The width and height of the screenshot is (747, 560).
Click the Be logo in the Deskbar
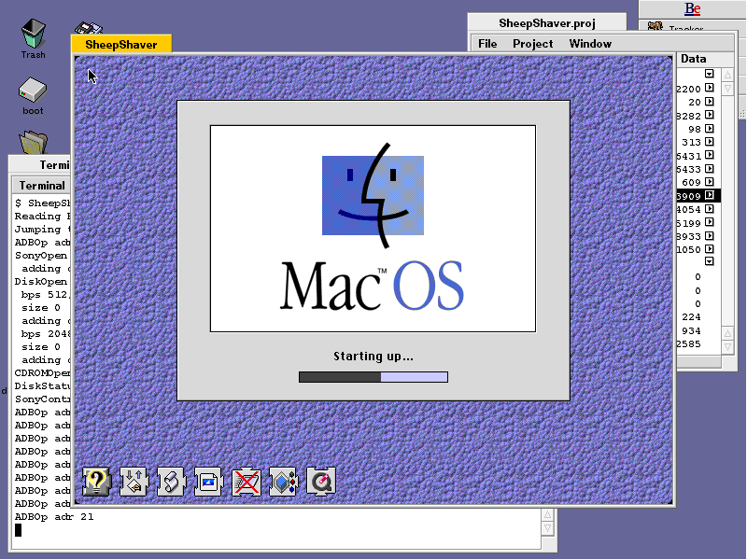[x=692, y=9]
